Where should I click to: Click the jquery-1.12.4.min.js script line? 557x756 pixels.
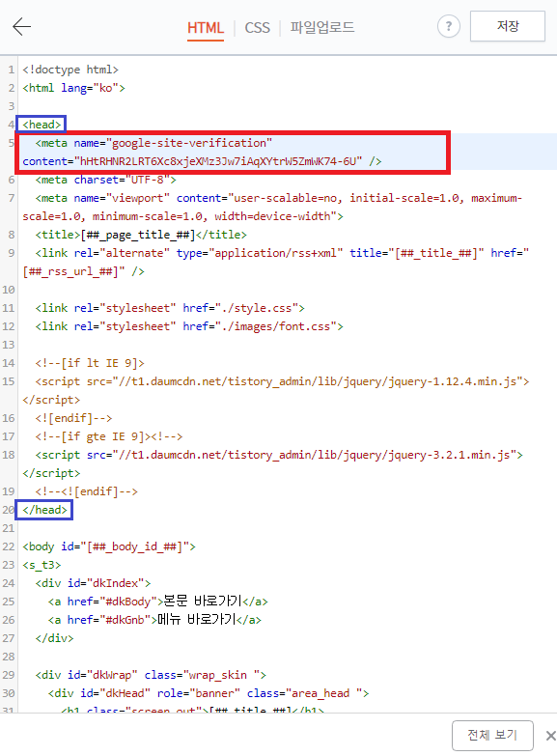point(282,380)
